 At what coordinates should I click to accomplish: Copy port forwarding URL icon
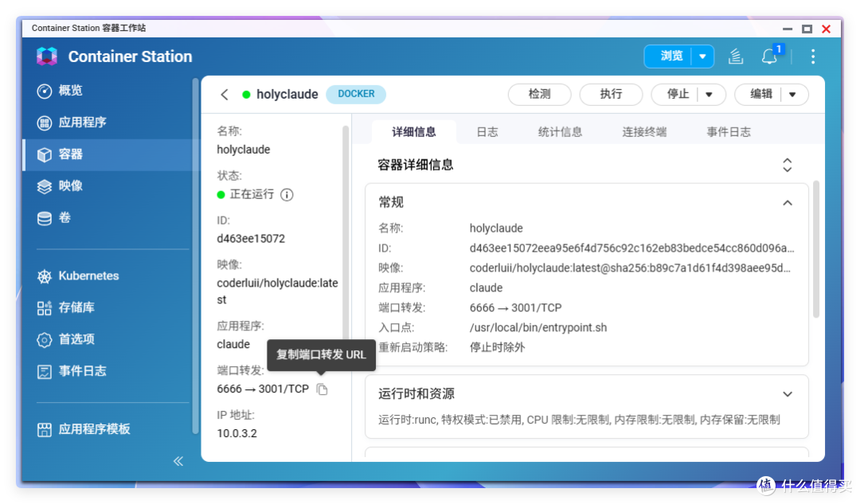322,389
